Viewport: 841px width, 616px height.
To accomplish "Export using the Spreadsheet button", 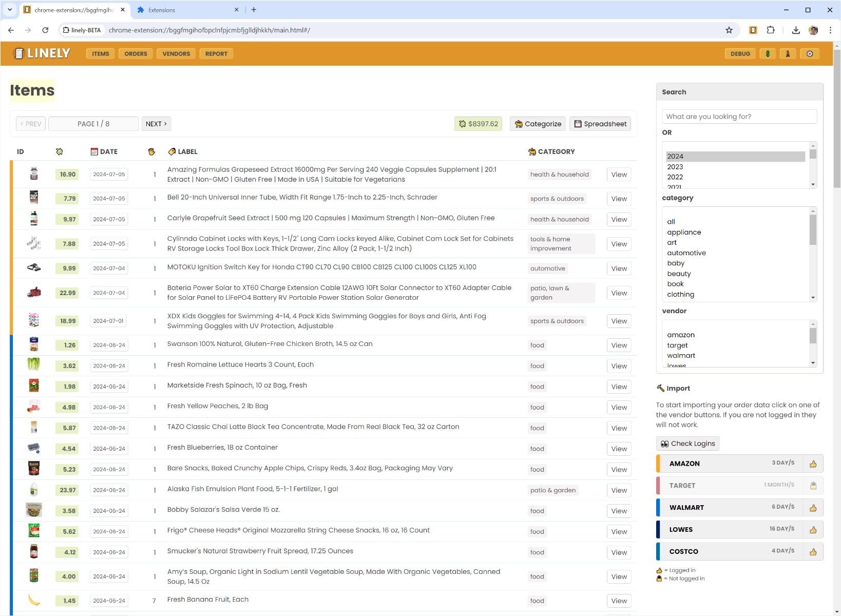I will click(600, 124).
